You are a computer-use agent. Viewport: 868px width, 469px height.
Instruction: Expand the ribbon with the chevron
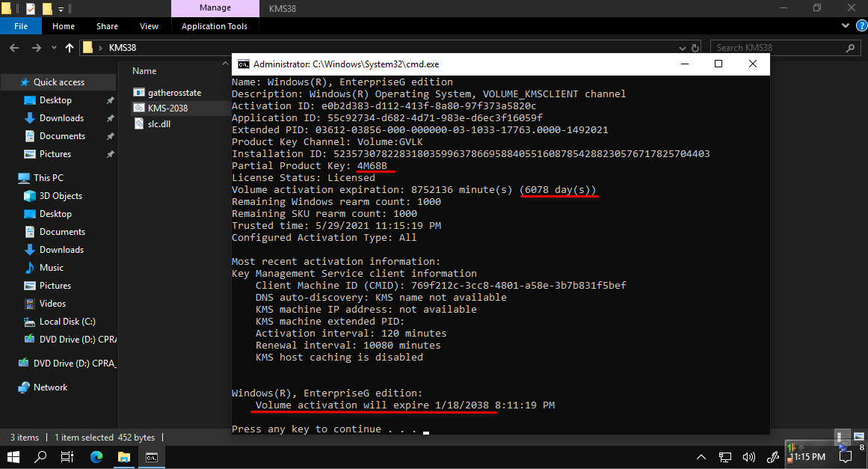(x=846, y=25)
